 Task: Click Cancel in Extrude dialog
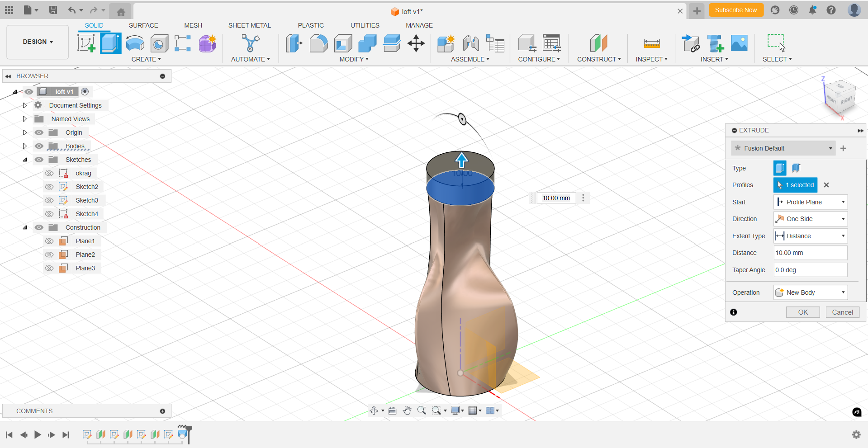click(842, 312)
